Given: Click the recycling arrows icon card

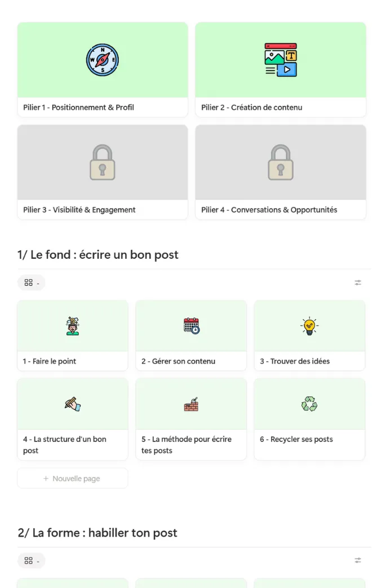Looking at the screenshot, I should point(309,404).
